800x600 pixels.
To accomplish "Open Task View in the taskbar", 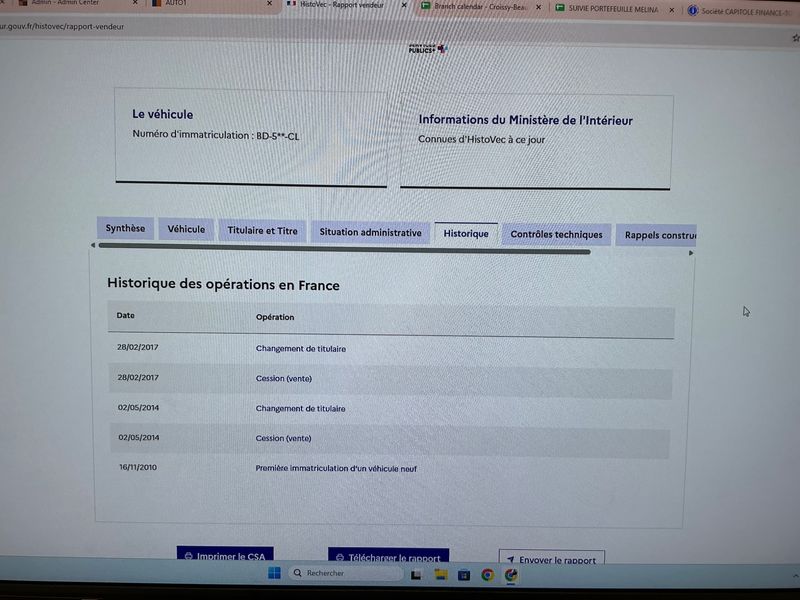I will point(416,575).
